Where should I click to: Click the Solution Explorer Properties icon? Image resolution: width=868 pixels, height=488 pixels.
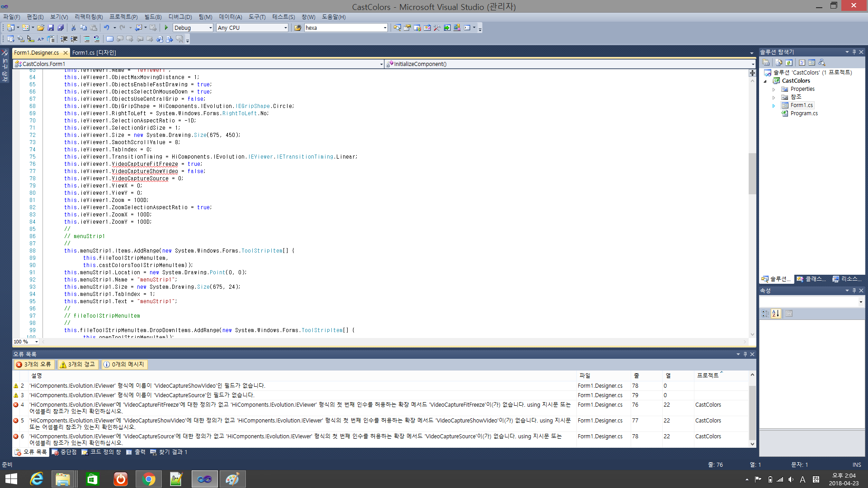pyautogui.click(x=766, y=63)
